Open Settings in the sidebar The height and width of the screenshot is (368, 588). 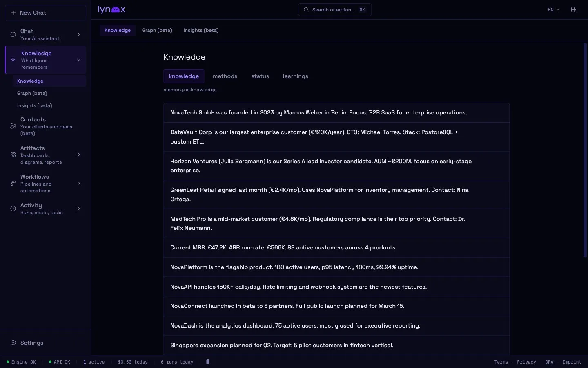coord(45,343)
